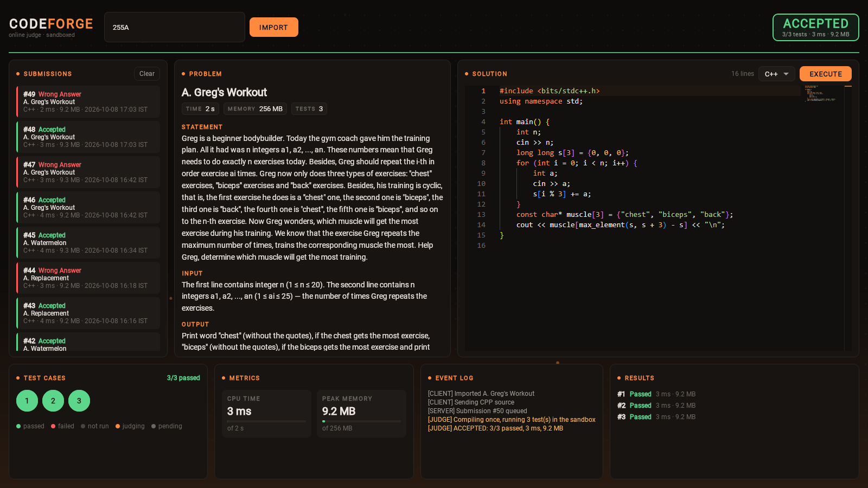868x488 pixels.
Task: Open submission #42 Accepted Watermelon
Action: (88, 342)
